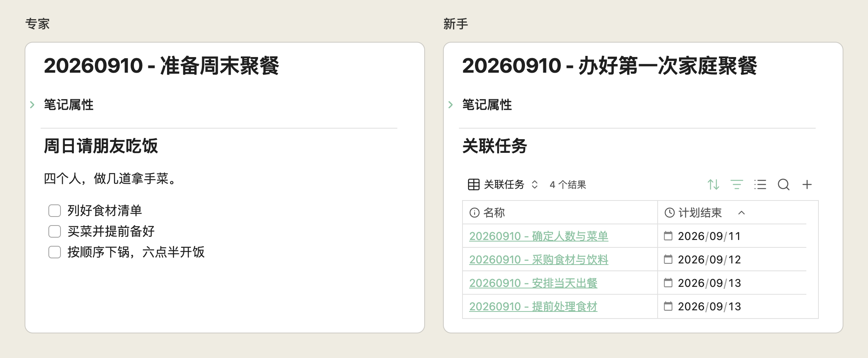868x358 pixels.
Task: Click the 计划结束 column header
Action: (x=700, y=213)
